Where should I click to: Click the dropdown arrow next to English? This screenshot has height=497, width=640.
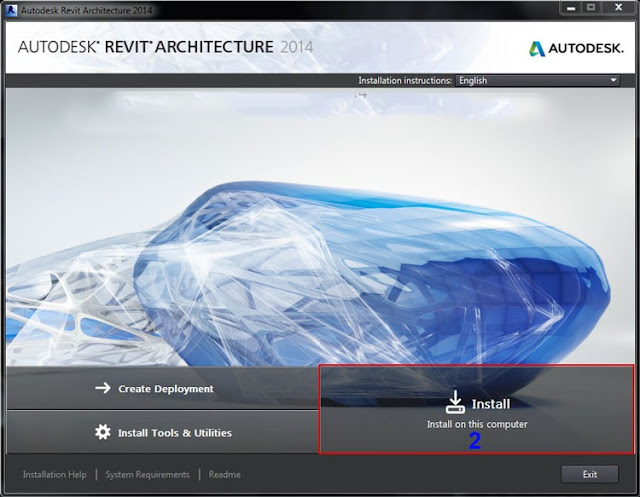point(613,80)
